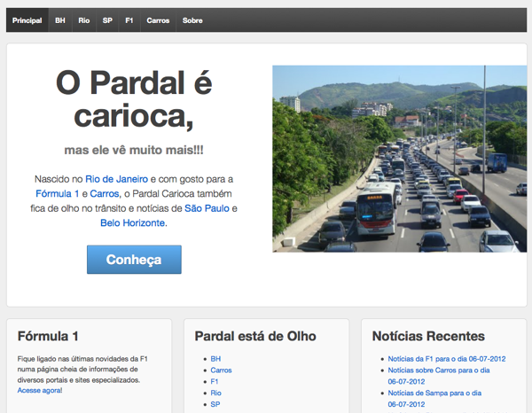Open BH in the Pardal está de Olho list
The height and width of the screenshot is (413, 532).
[x=215, y=359]
